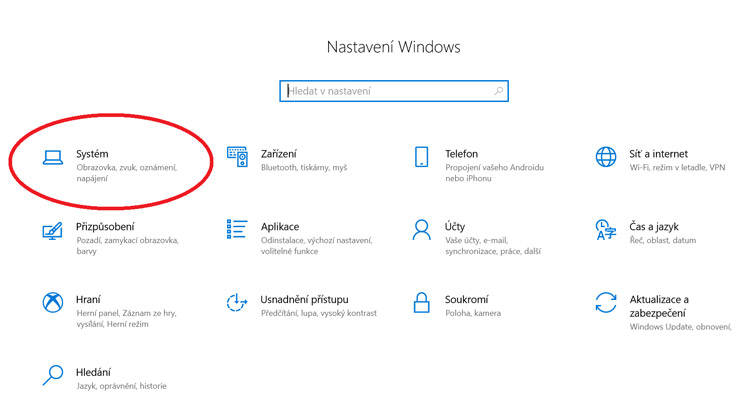Focus the Hledat v nastavení search field
Image resolution: width=740 pixels, height=414 pixels.
[x=394, y=91]
